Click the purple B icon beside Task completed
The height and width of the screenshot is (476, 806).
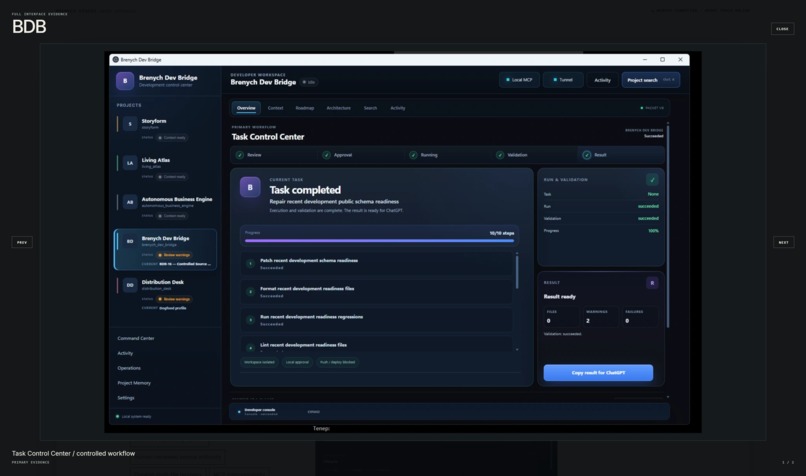[250, 188]
